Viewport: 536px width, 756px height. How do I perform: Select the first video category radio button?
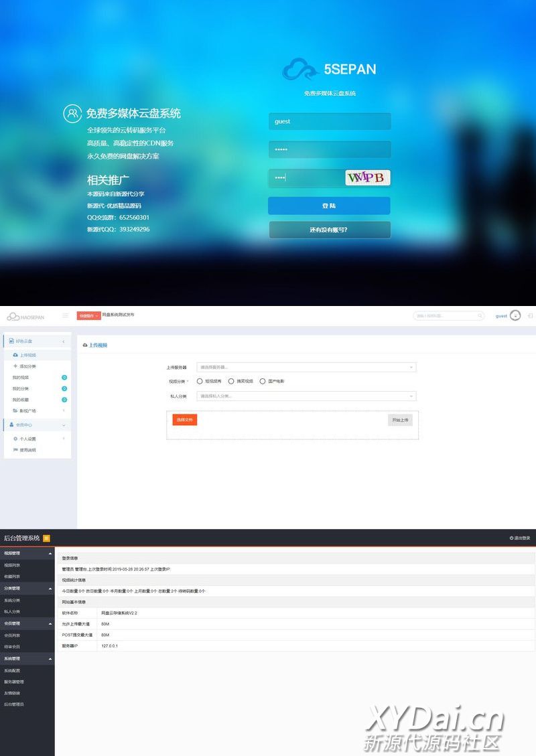tap(200, 382)
